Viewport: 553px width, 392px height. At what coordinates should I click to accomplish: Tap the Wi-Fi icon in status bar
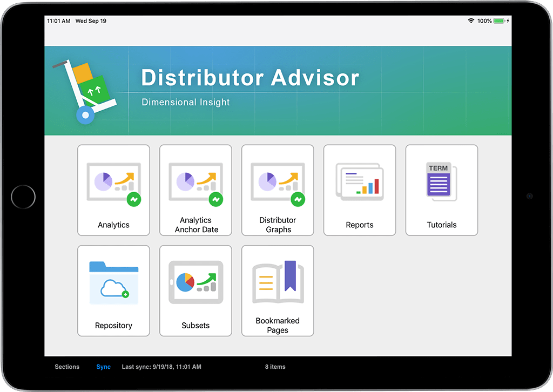471,21
